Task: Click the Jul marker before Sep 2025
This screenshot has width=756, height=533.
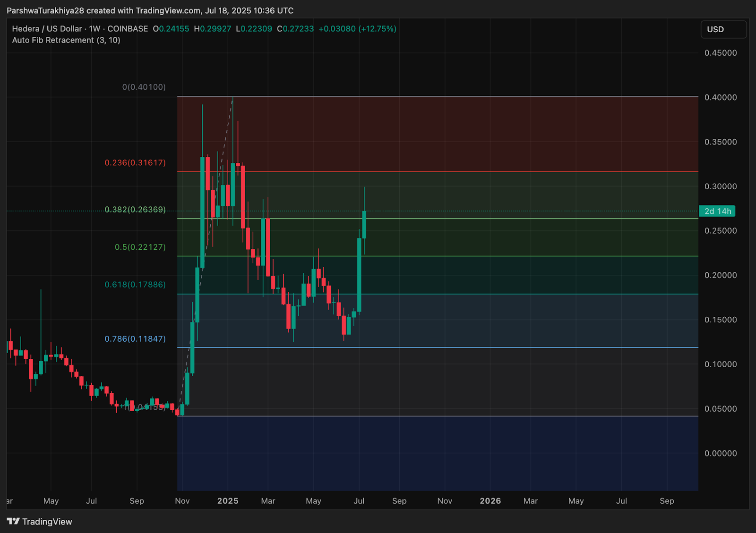Action: (359, 501)
